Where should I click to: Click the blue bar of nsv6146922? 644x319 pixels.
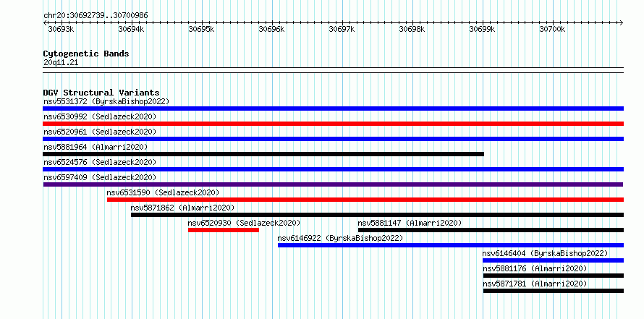(451, 245)
